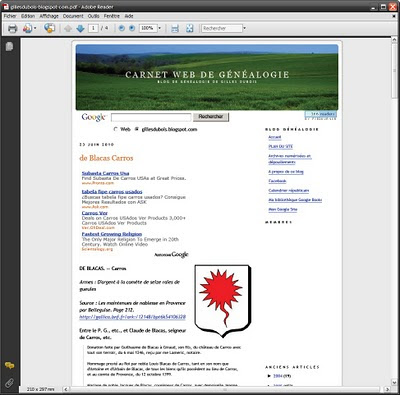Click the 'de Blacas Carros' post title
The image size is (400, 395).
[106, 158]
